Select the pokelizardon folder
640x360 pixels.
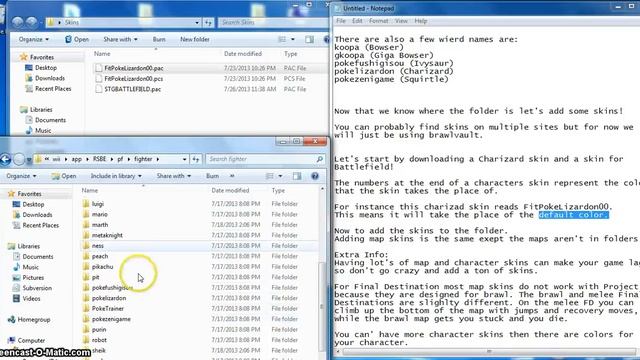click(109, 298)
